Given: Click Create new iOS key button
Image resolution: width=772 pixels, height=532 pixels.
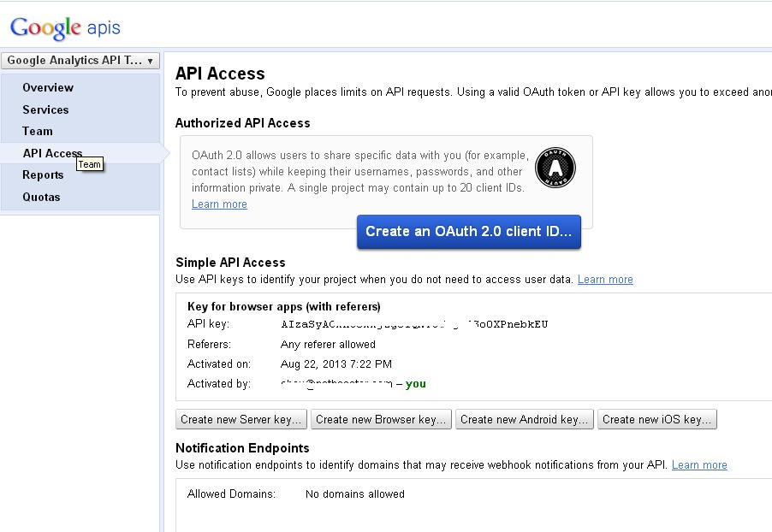Looking at the screenshot, I should (x=657, y=419).
